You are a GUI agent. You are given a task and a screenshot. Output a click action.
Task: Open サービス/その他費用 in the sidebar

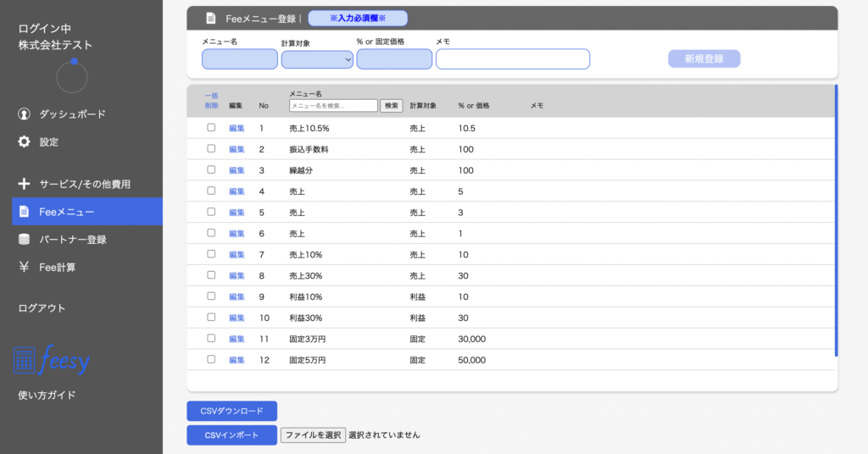(85, 184)
